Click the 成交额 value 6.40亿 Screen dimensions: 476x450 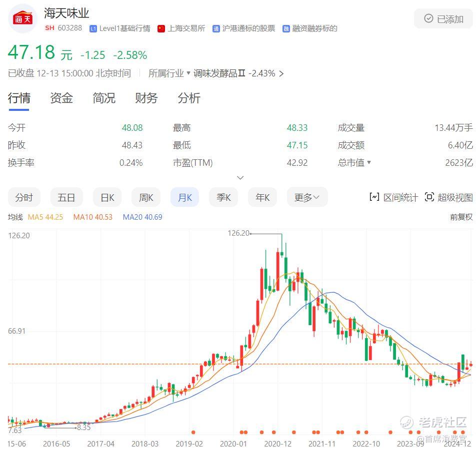click(460, 145)
